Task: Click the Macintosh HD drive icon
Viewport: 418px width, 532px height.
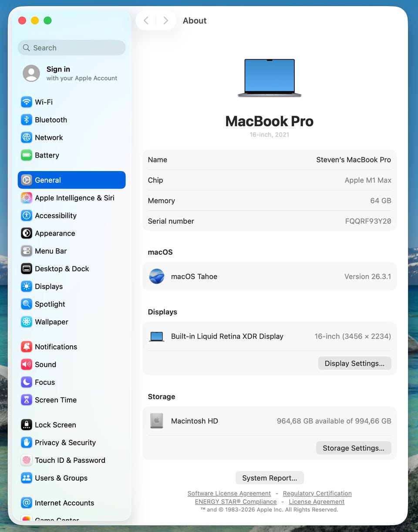Action: coord(157,421)
